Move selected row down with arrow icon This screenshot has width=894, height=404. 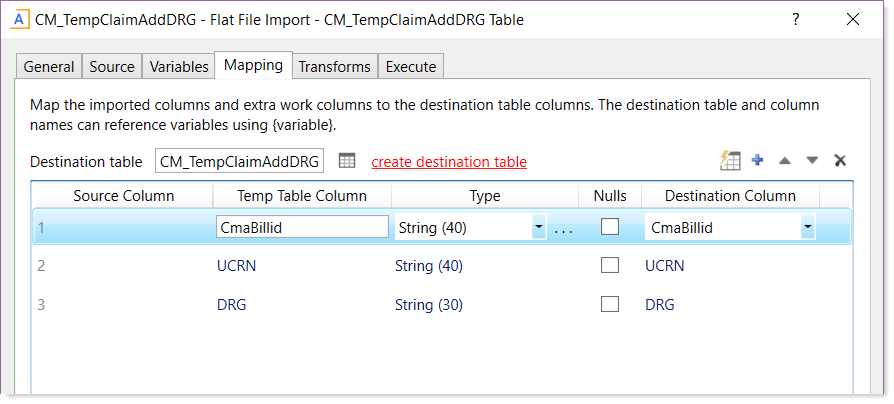[x=812, y=161]
